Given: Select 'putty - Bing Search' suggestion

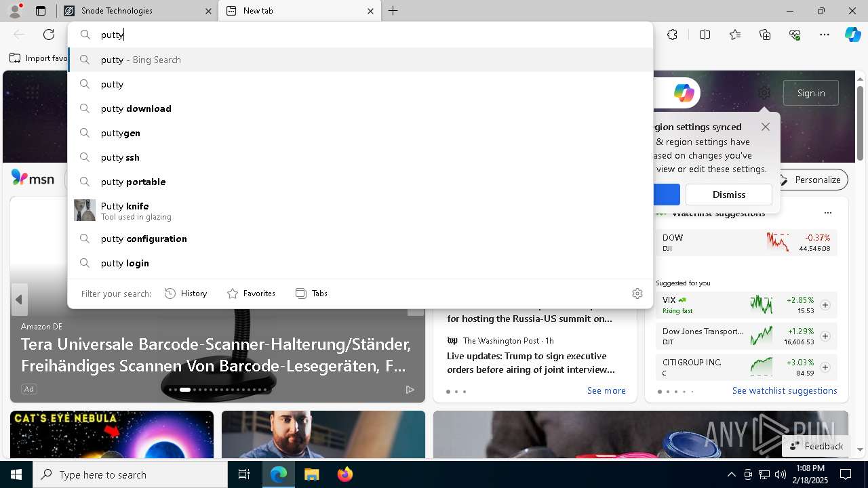Looking at the screenshot, I should coord(360,60).
